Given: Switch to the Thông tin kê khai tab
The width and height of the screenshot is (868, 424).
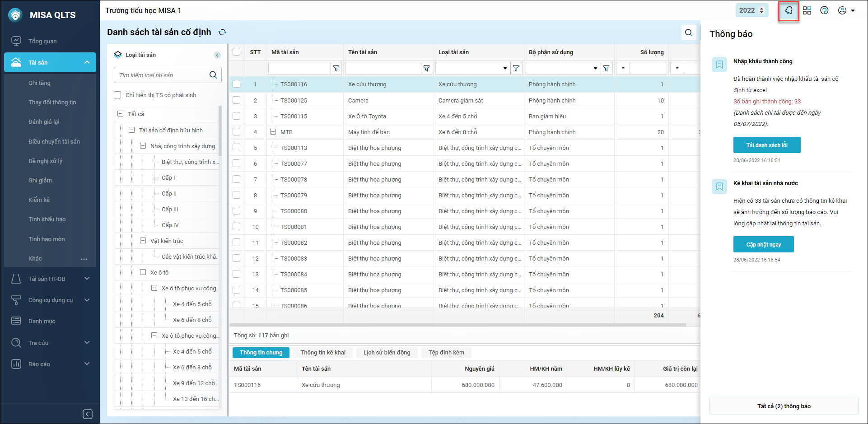Looking at the screenshot, I should pyautogui.click(x=323, y=352).
